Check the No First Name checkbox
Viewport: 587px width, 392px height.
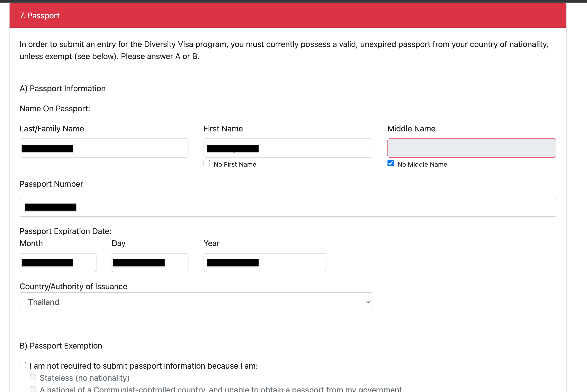click(x=207, y=163)
